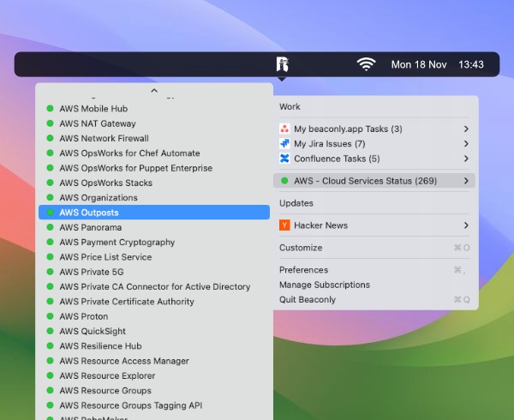Click the Jira Issues icon
Viewport: 514px width, 420px height.
[x=284, y=144]
